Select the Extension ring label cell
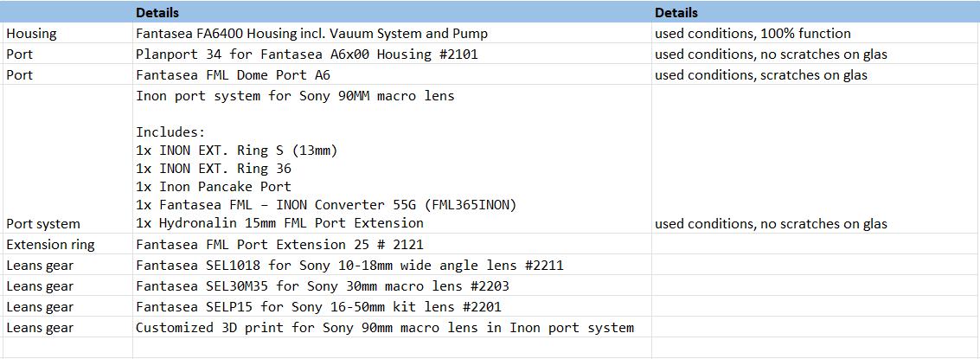The width and height of the screenshot is (980, 359). click(67, 245)
